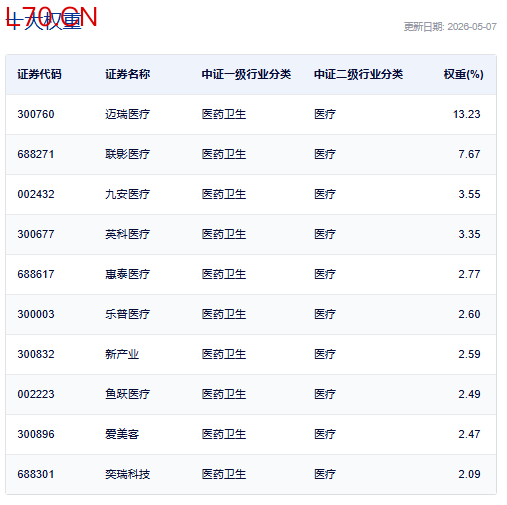Click stock code 300677
The width and height of the screenshot is (507, 505).
coord(36,234)
